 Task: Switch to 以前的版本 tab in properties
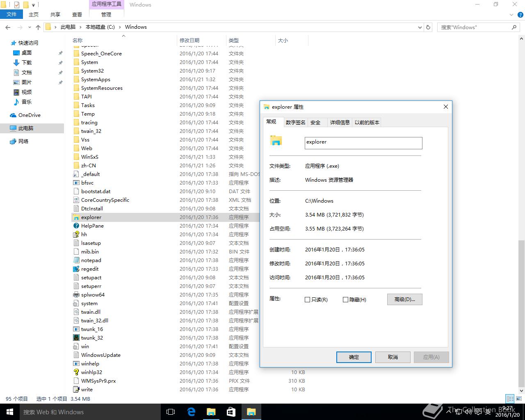click(367, 122)
